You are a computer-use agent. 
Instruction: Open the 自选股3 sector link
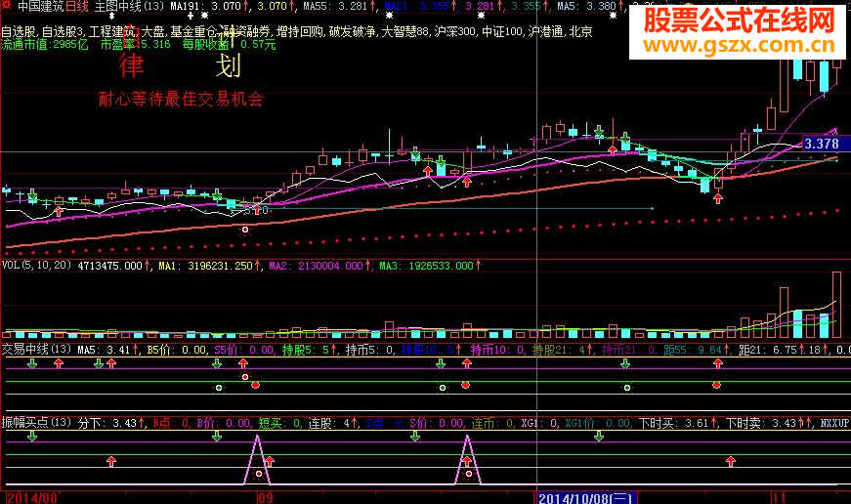[x=63, y=32]
